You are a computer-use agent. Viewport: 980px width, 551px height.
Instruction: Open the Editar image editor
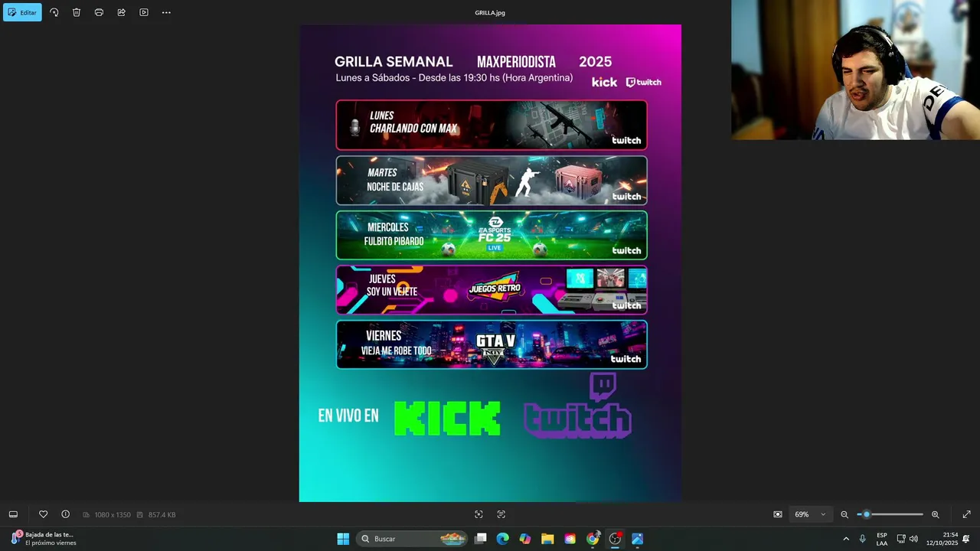point(22,12)
